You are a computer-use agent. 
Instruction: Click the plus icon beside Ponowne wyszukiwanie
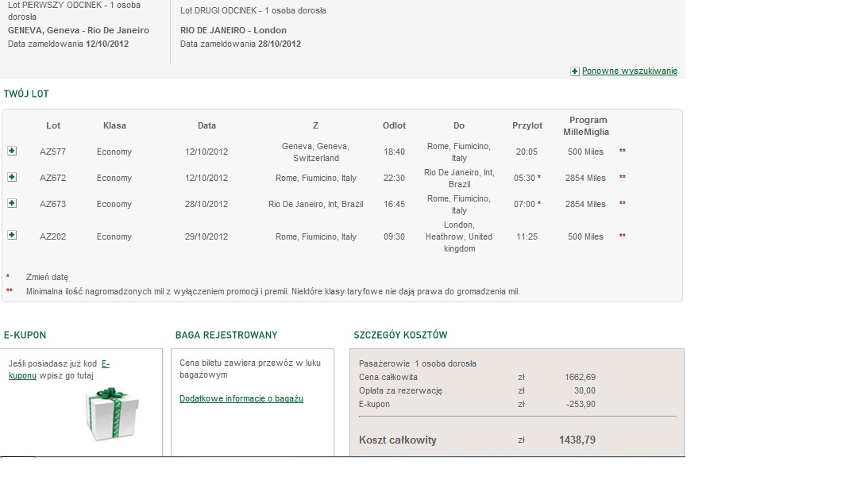(x=575, y=71)
